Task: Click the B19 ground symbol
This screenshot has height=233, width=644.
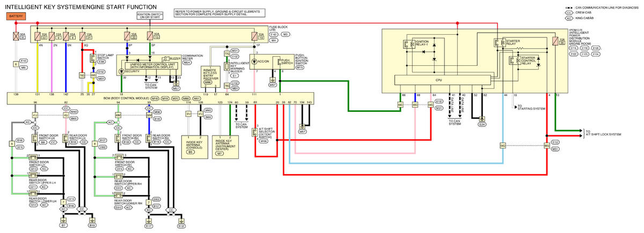Action: coord(92,221)
